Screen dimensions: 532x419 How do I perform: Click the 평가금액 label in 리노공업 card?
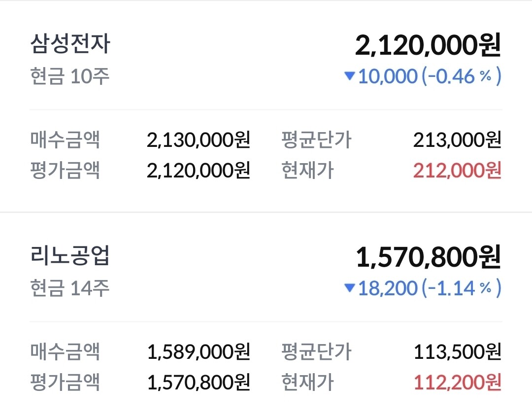click(65, 382)
